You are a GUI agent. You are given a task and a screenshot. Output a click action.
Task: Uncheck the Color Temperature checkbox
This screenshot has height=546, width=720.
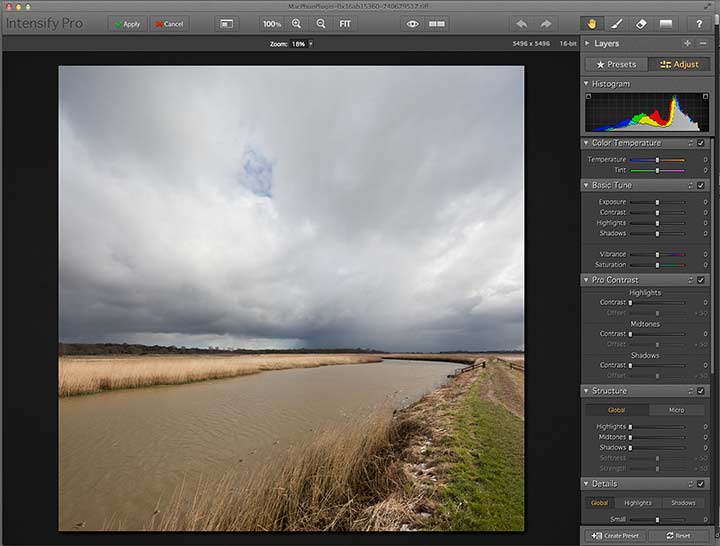(701, 143)
